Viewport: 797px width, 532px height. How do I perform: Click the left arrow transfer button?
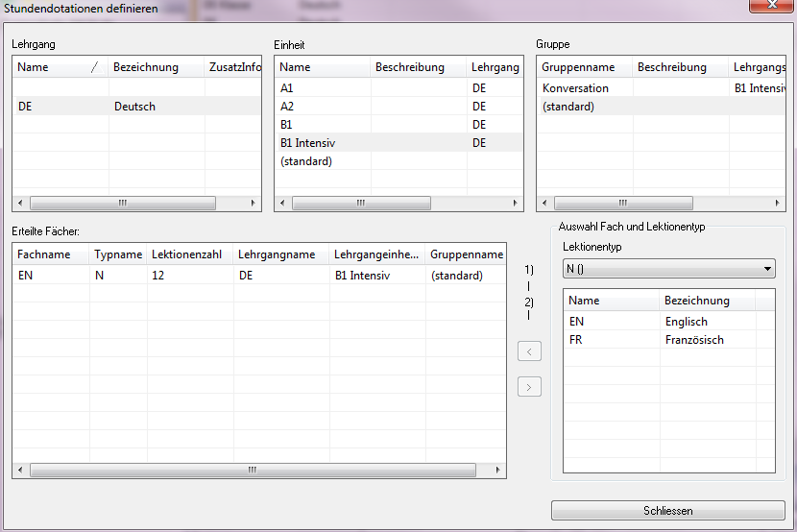[x=529, y=351]
